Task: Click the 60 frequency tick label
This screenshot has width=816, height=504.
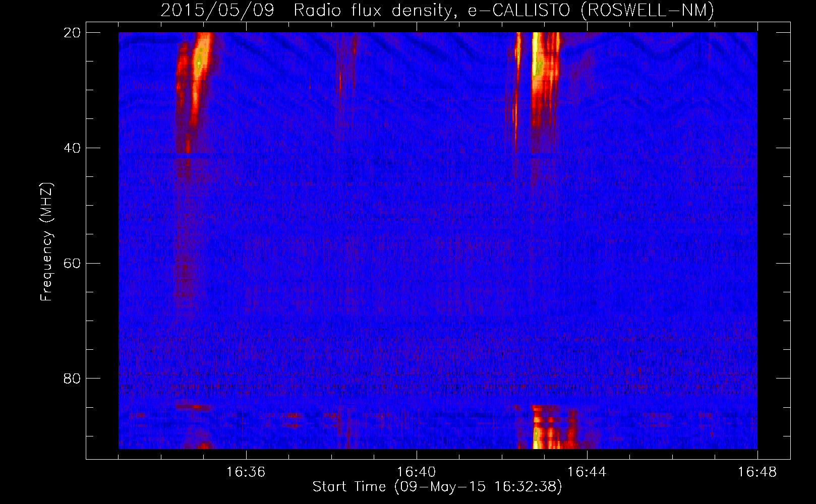Action: (x=73, y=264)
